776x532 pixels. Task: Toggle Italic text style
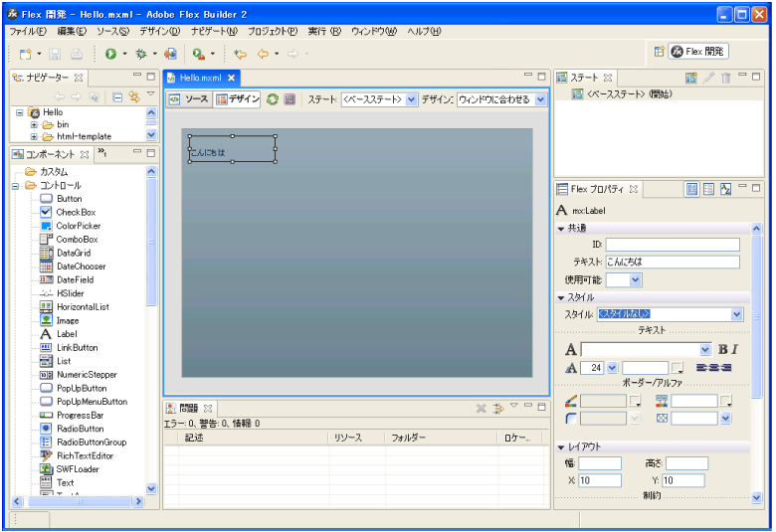point(734,349)
